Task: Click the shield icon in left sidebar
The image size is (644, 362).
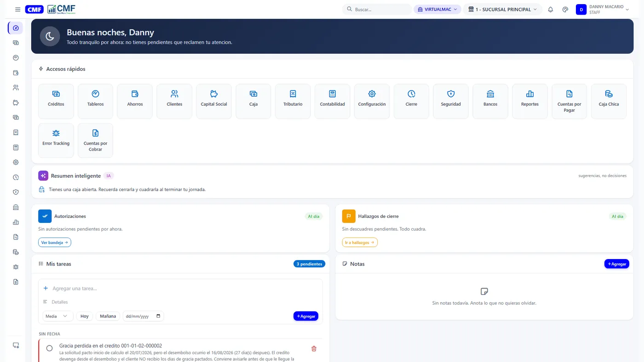Action: (16, 192)
